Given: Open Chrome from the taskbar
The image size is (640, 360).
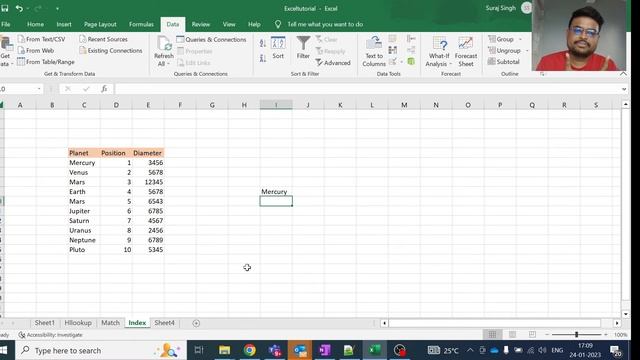Looking at the screenshot, I should [250, 350].
